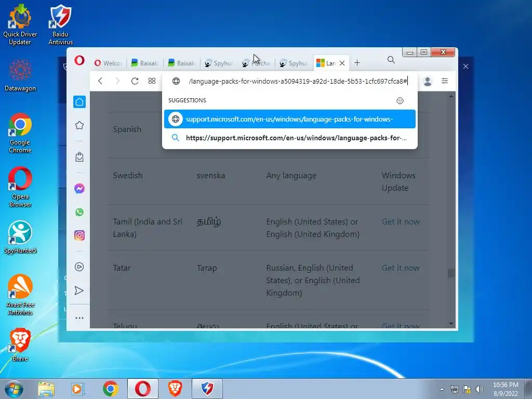Viewport: 532px width, 399px height.
Task: Click the search tabs magnifier icon
Action: [391, 60]
